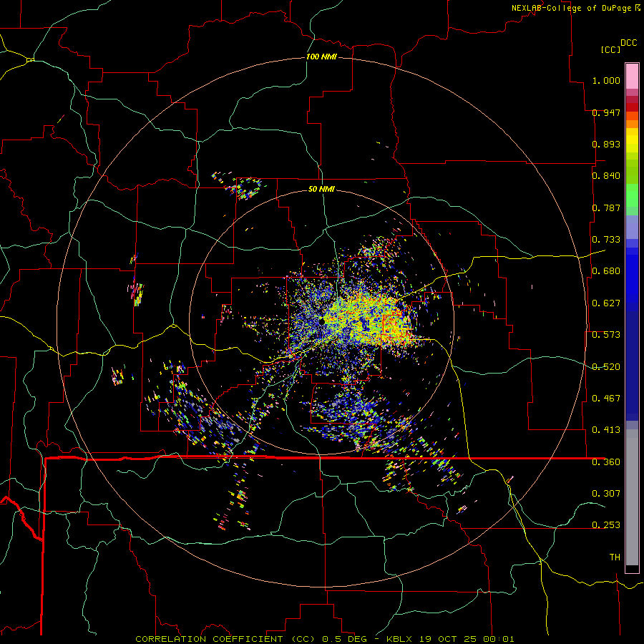Click the pink top segment of color bar
Screen dimensions: 644x644
pos(632,77)
